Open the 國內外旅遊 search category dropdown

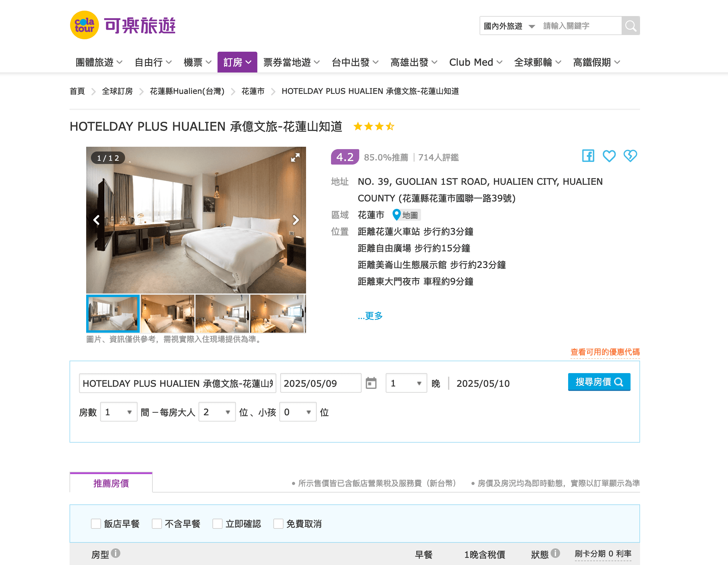coord(509,26)
